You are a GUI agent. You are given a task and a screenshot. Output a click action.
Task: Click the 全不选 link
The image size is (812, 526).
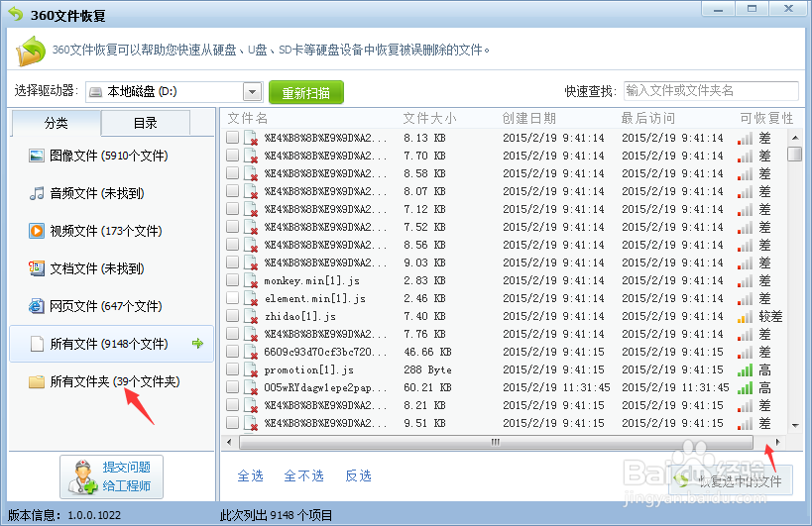(x=303, y=475)
